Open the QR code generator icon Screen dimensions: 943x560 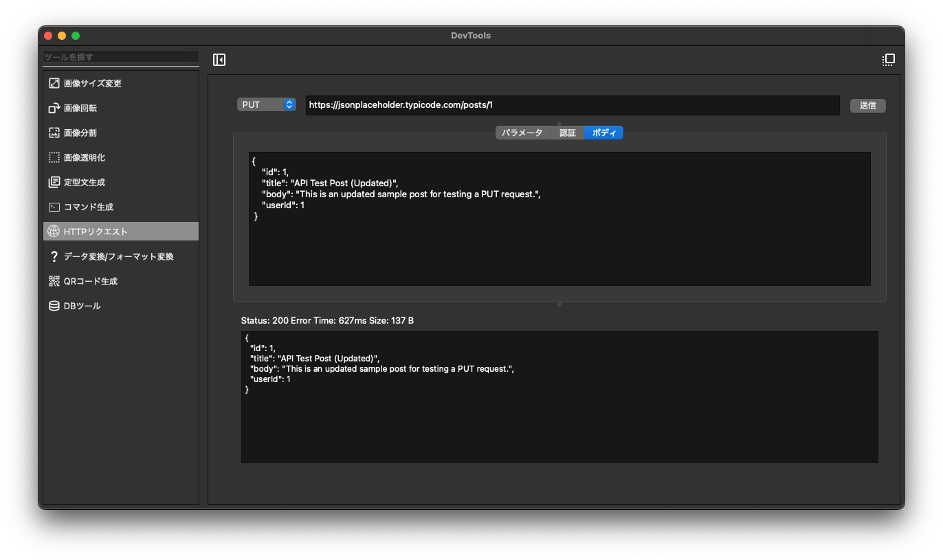(x=54, y=281)
